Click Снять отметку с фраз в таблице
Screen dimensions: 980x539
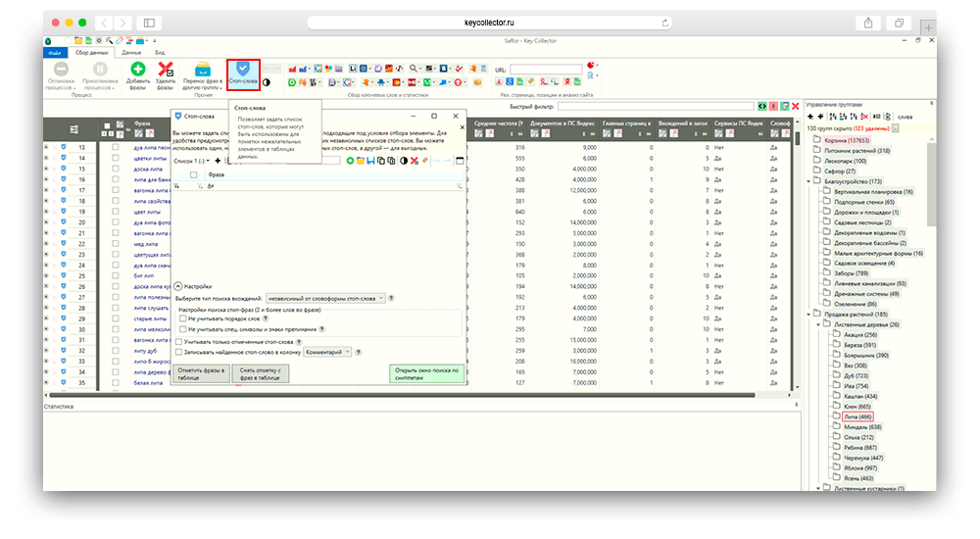(x=260, y=374)
